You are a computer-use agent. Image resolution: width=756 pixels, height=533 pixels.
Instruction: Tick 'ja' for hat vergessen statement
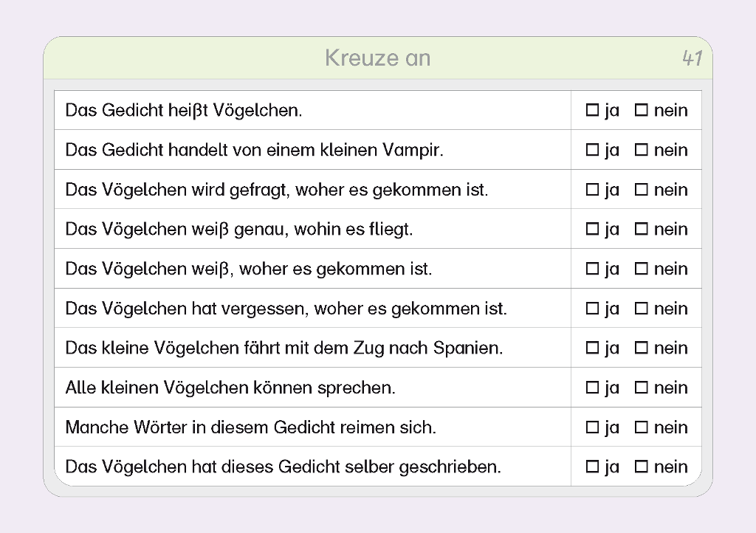point(592,309)
